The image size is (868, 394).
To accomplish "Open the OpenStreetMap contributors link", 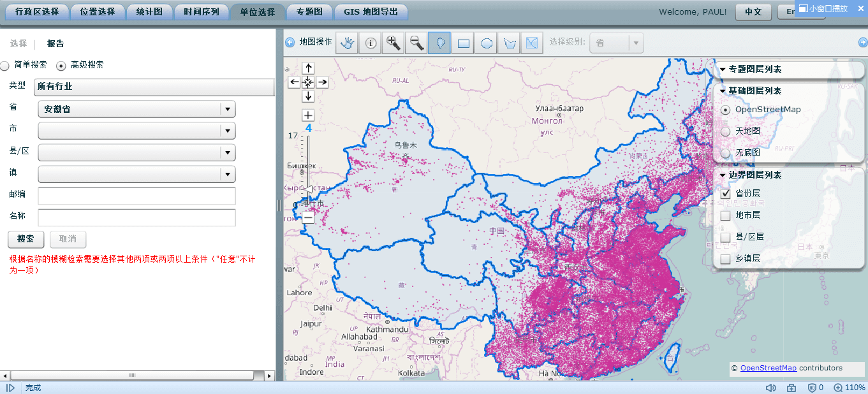I will click(x=768, y=368).
